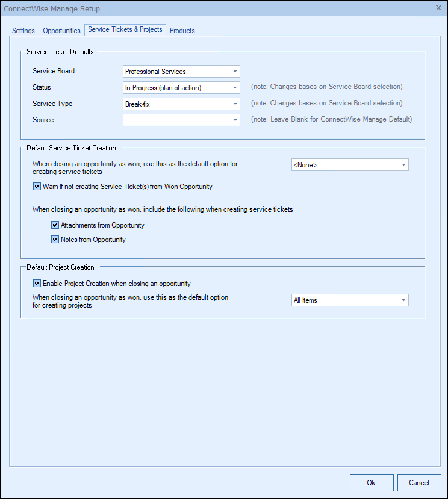The height and width of the screenshot is (499, 448).
Task: Close the ConnectWise Manage Setup dialog
Action: coord(438,8)
